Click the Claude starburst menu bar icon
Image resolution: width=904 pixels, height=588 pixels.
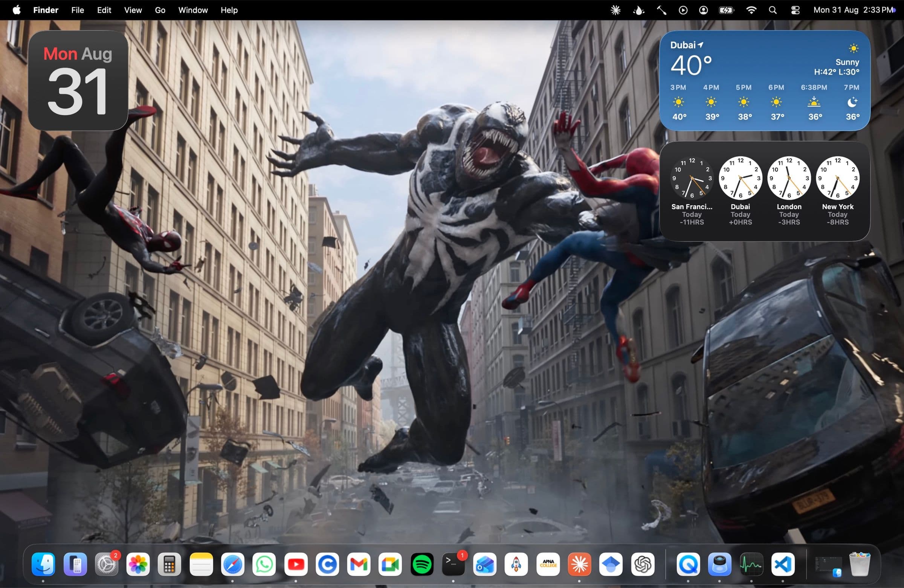pyautogui.click(x=615, y=10)
